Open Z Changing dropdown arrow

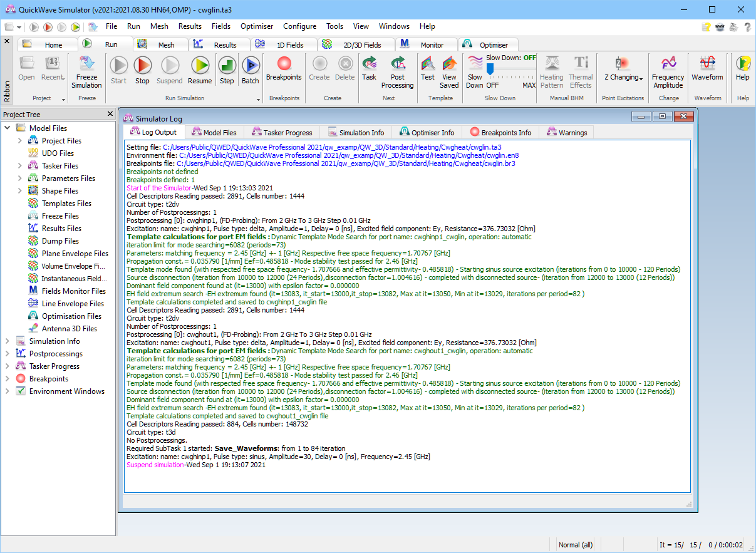[x=641, y=78]
